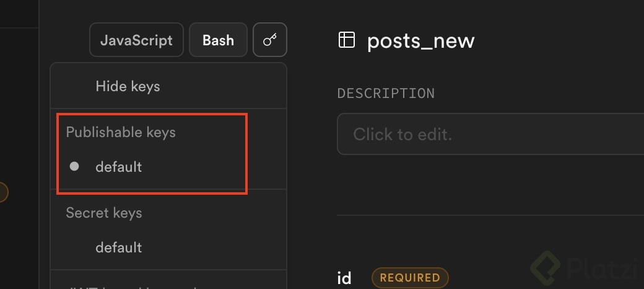
Task: Click the Platzi watermark text
Action: (x=601, y=268)
